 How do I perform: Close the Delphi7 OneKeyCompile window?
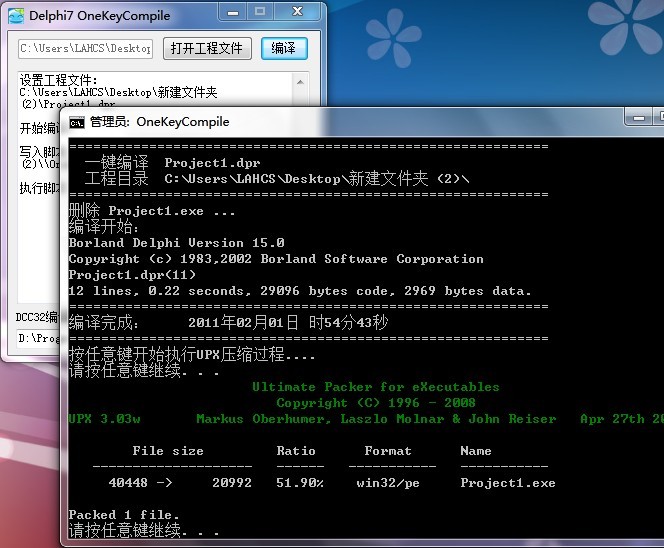[298, 12]
